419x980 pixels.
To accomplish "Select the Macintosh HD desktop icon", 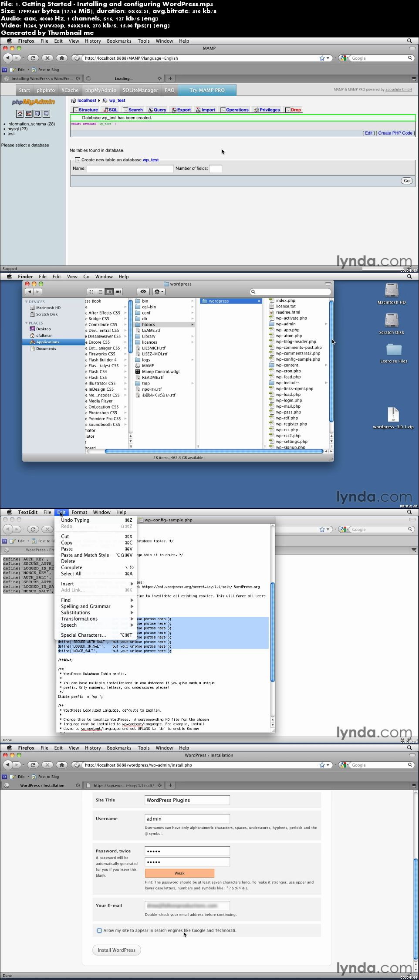I will [392, 294].
